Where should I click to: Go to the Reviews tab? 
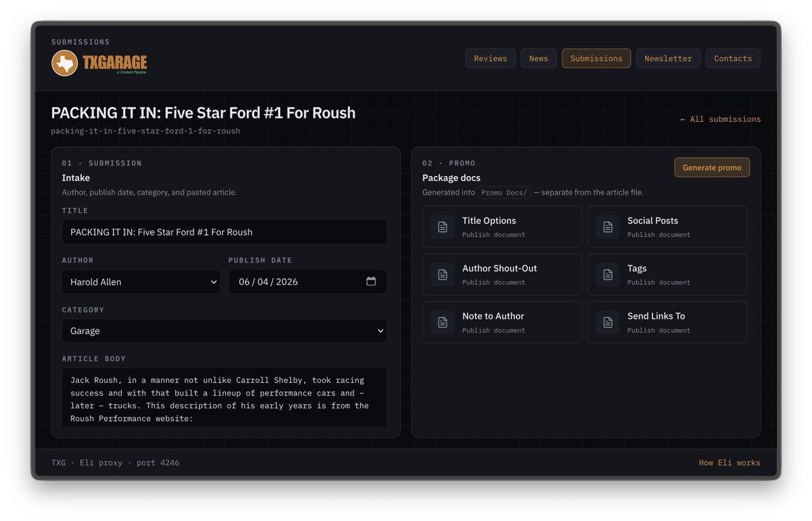[x=491, y=58]
